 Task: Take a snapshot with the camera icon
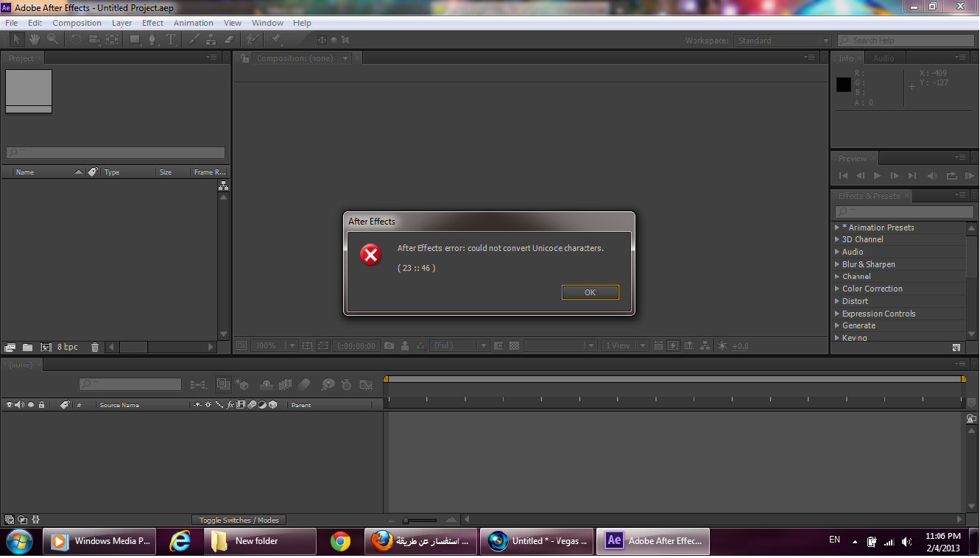pos(389,345)
